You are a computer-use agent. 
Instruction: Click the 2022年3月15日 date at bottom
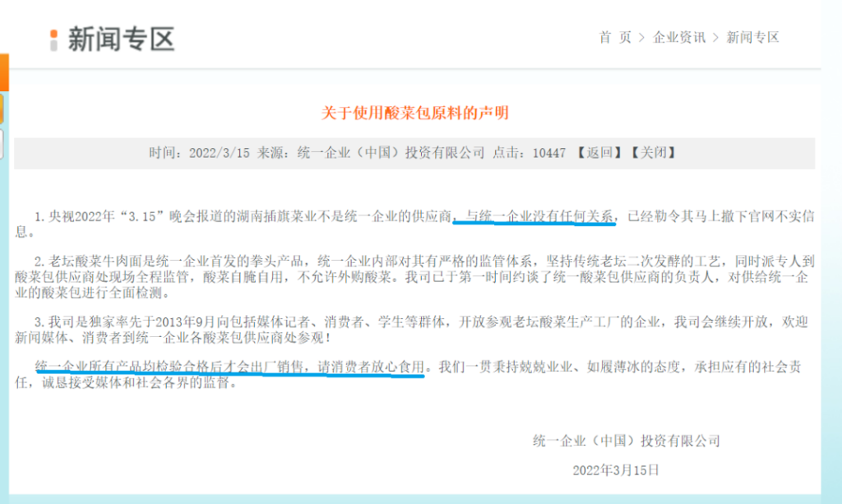(616, 471)
